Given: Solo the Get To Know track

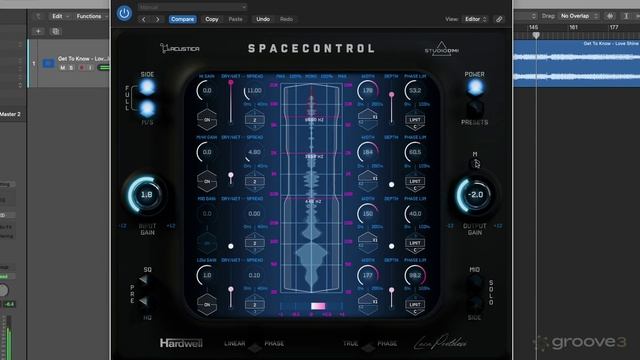Looking at the screenshot, I should tap(71, 68).
